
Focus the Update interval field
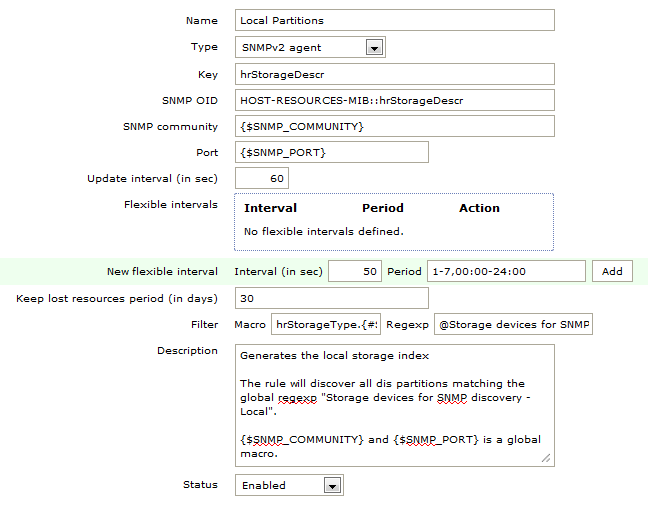click(x=261, y=178)
